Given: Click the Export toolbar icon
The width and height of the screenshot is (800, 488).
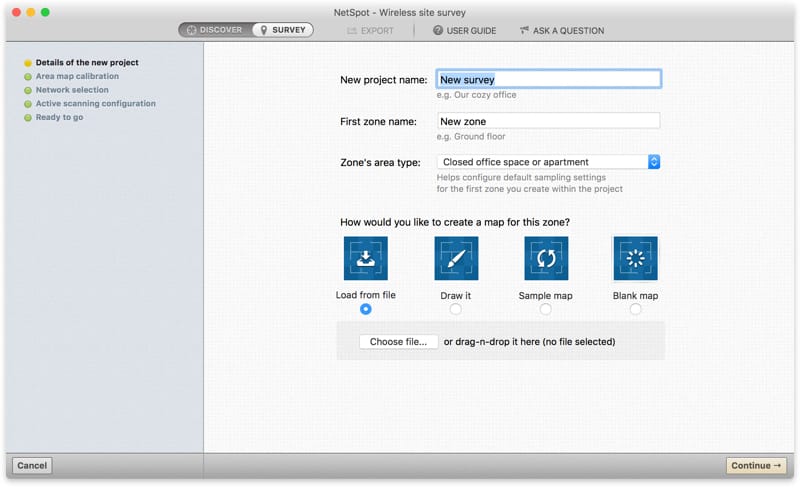Looking at the screenshot, I should point(352,31).
